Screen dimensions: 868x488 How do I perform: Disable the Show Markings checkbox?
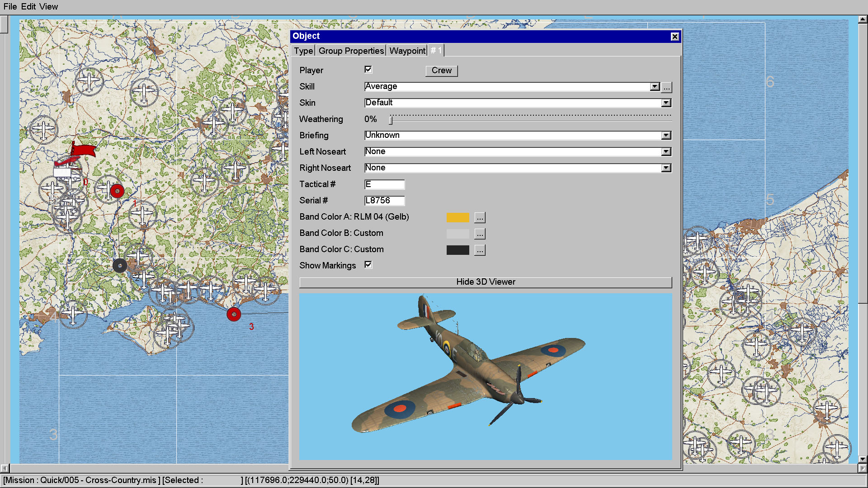point(368,265)
